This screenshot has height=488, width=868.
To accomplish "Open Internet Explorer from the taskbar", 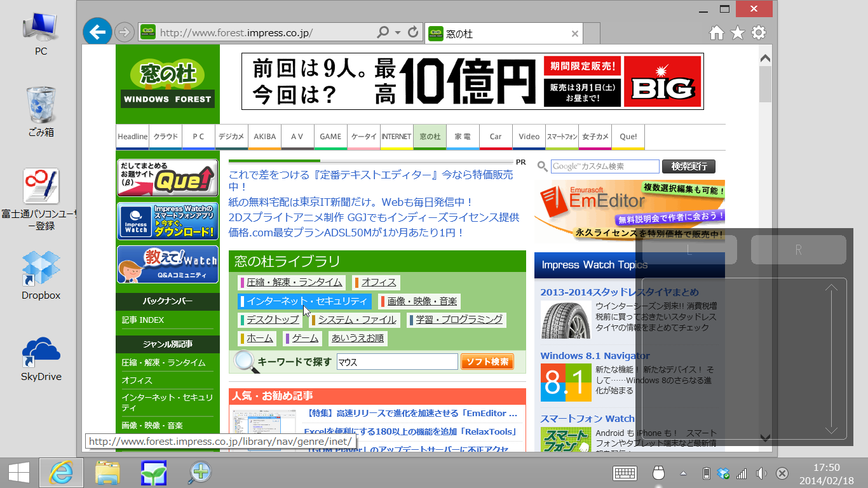I will [61, 473].
